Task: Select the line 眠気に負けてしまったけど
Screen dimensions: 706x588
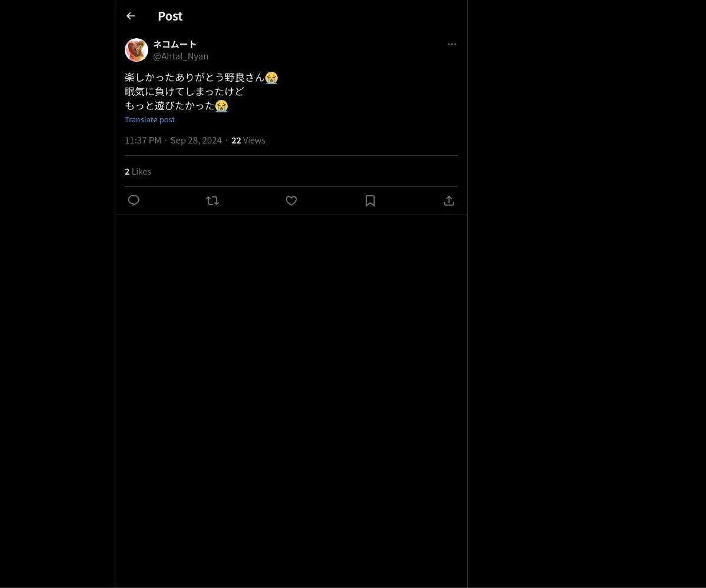Action: (184, 92)
